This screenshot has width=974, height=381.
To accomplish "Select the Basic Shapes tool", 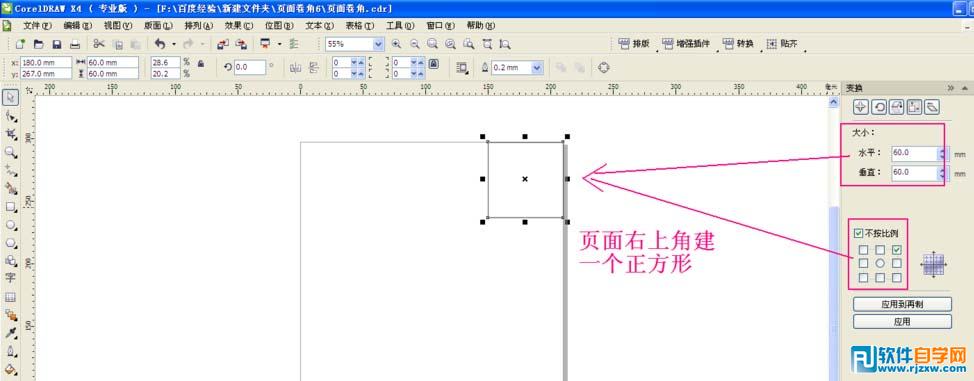I will 11,260.
